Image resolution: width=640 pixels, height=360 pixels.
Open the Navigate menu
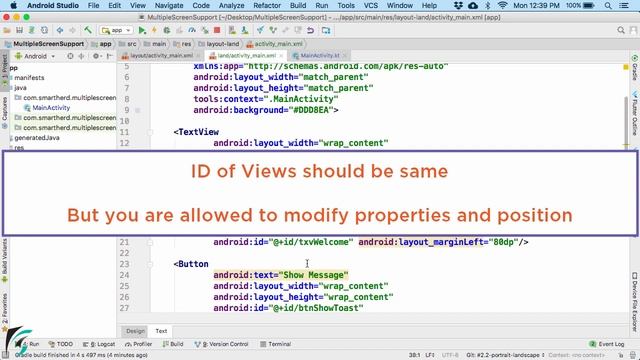click(169, 5)
